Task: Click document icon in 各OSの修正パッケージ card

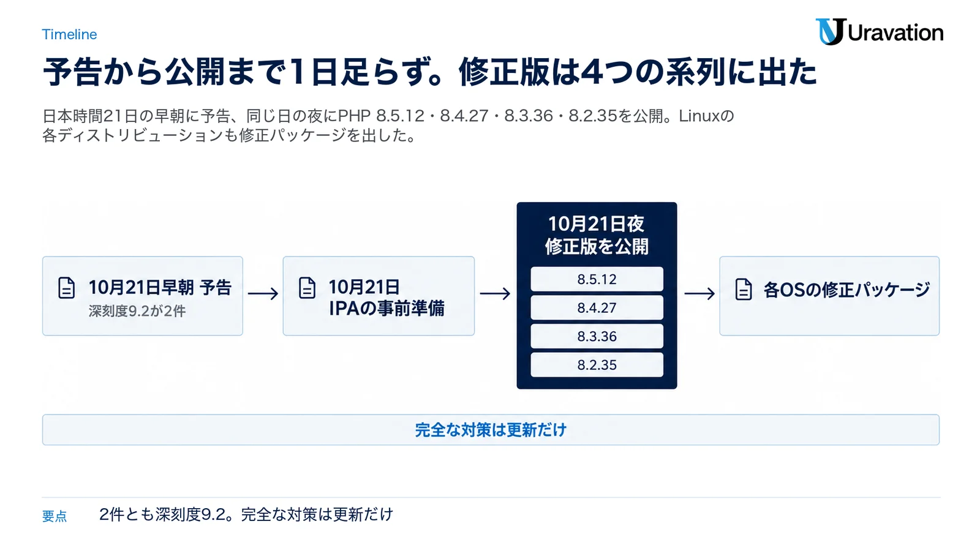Action: tap(744, 289)
